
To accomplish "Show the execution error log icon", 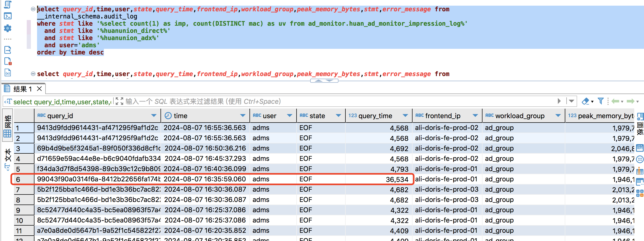I will pos(8,61).
